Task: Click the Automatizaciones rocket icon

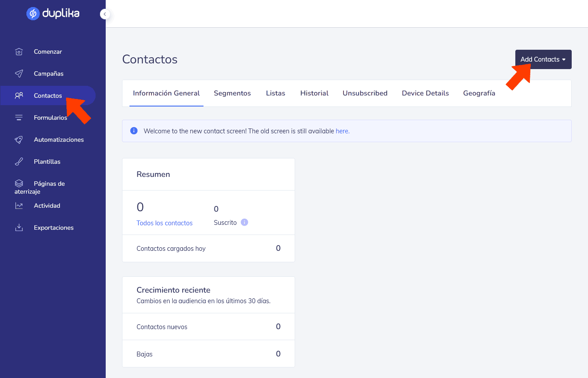Action: [x=19, y=140]
